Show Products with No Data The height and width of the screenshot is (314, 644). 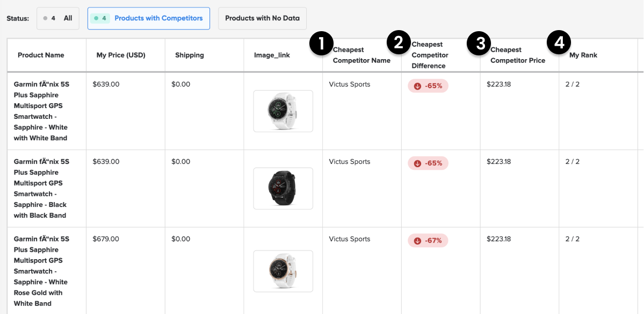tap(263, 18)
